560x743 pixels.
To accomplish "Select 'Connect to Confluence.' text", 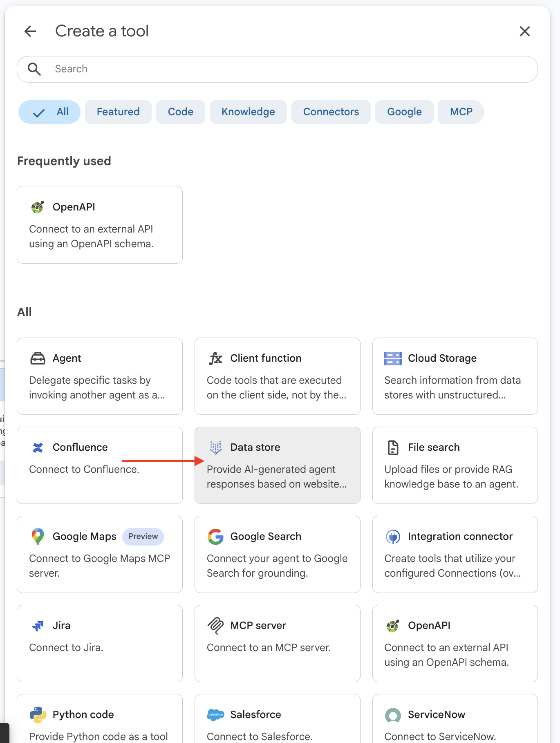I will click(x=84, y=469).
